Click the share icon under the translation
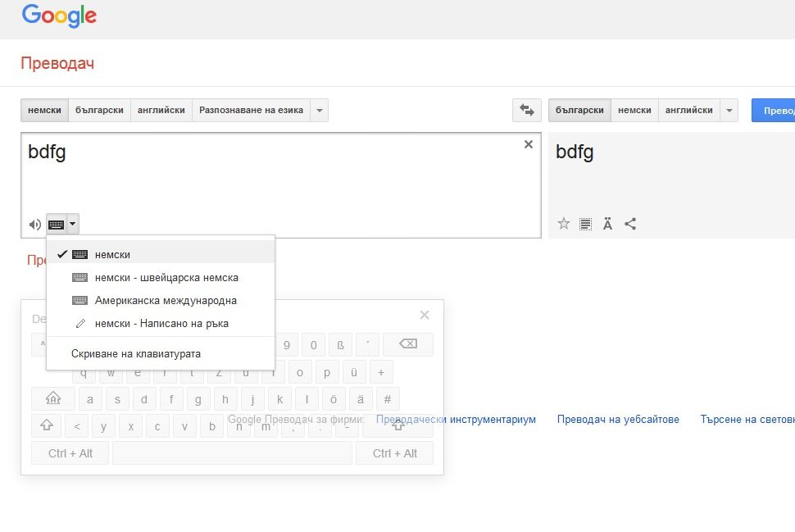 click(630, 224)
